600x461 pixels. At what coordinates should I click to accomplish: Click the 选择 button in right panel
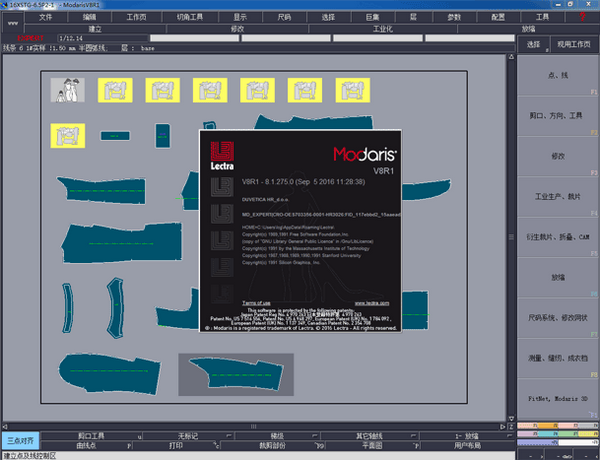(533, 44)
